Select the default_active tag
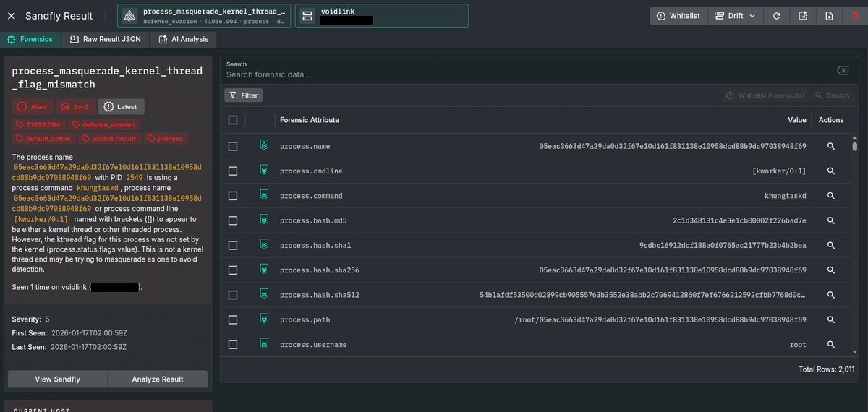The width and height of the screenshot is (868, 412). click(x=44, y=138)
